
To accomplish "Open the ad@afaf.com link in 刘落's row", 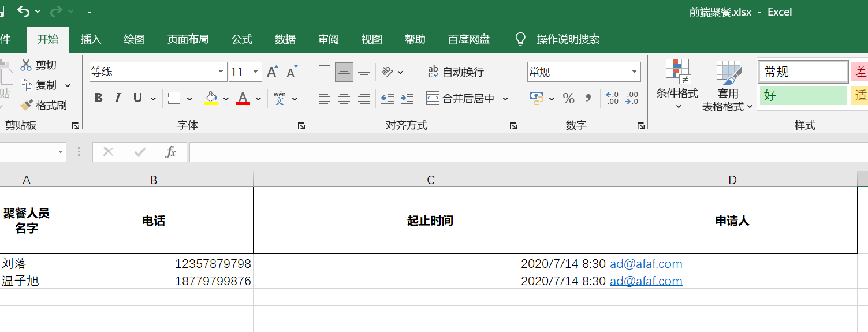I will [646, 264].
